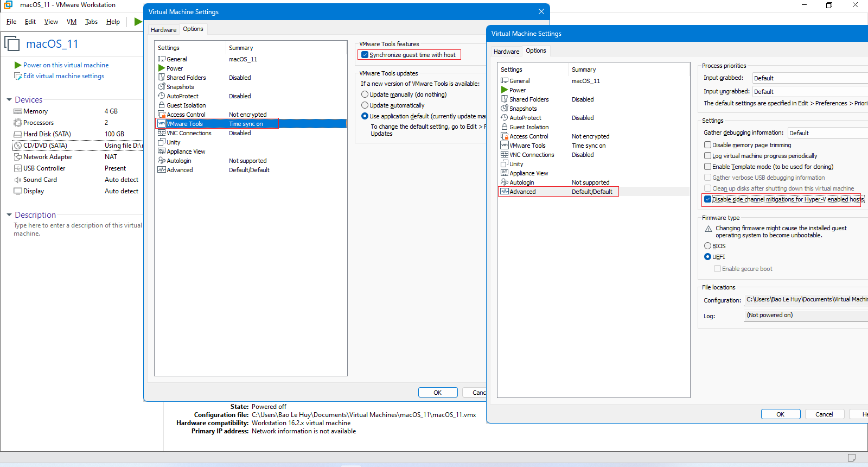Enable Disable memory page trimming

[x=707, y=145]
